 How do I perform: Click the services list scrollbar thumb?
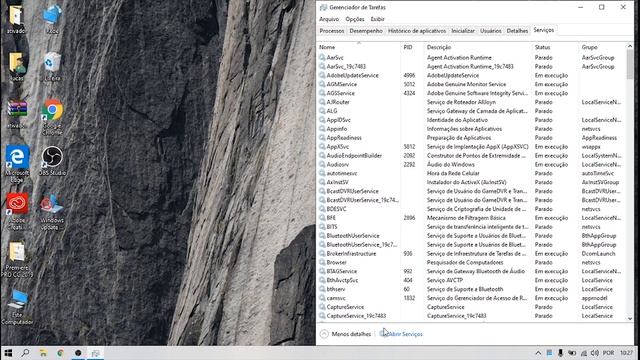(x=630, y=64)
